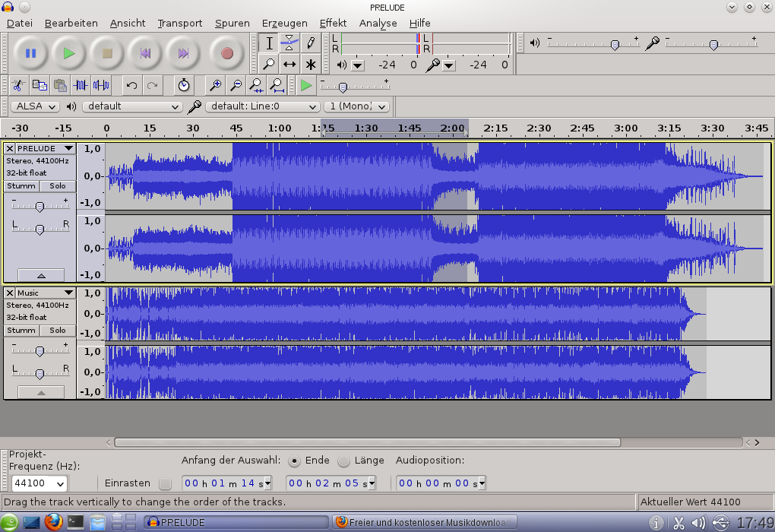Select the Multi-tool asterisk
Screen dimensions: 775x532
point(311,65)
